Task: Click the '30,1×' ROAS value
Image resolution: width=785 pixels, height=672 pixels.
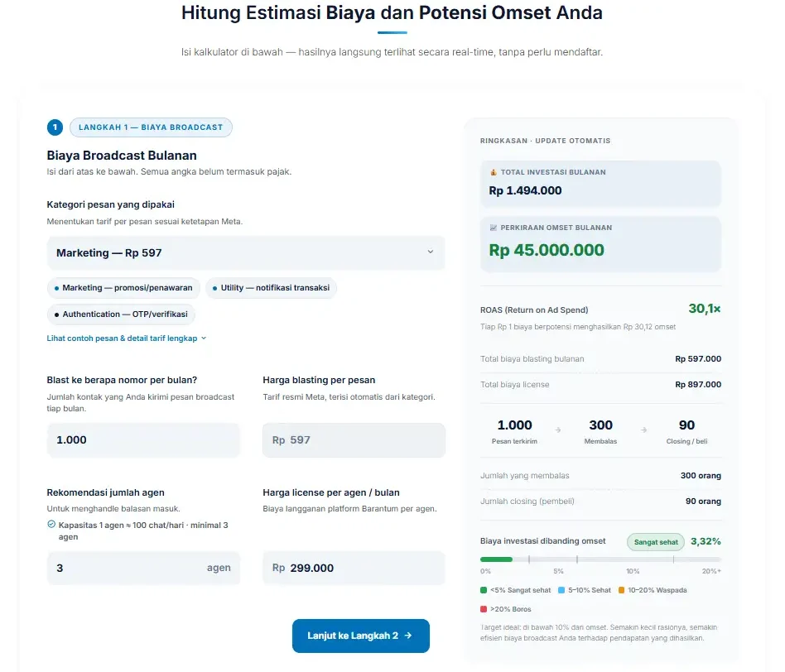Action: pos(705,309)
